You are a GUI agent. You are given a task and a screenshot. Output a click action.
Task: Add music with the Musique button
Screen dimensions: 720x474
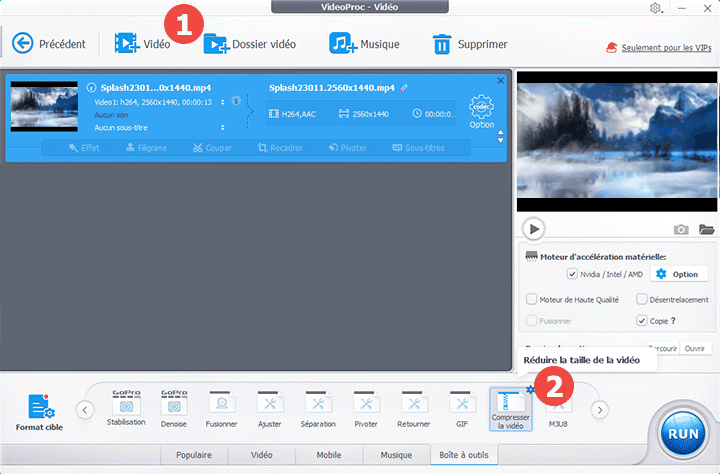[x=364, y=44]
